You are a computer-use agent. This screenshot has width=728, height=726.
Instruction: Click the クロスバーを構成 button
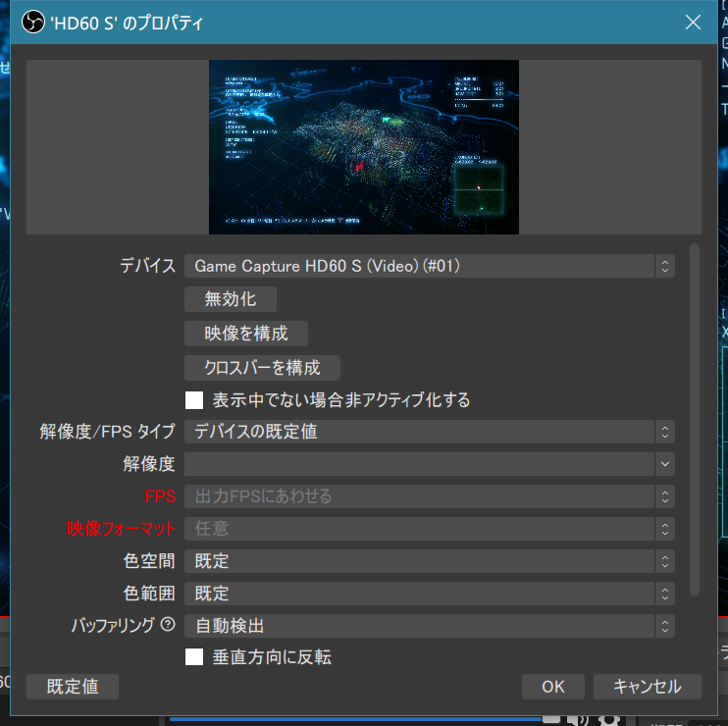(x=262, y=368)
